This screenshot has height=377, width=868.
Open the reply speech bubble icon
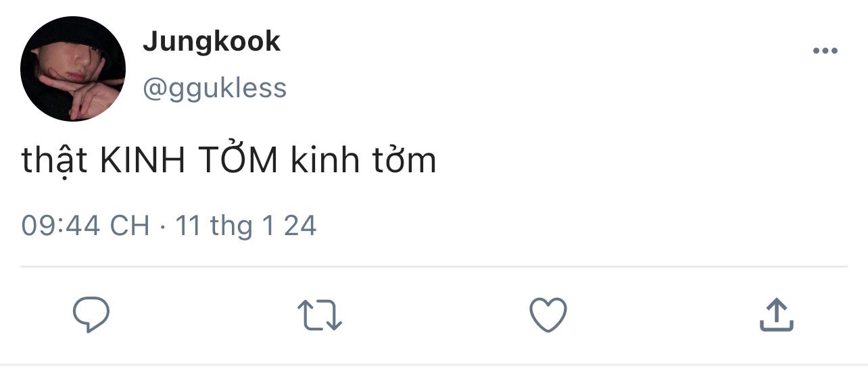91,316
